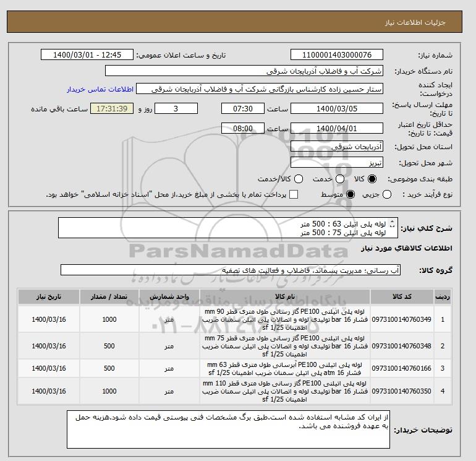Click need date 1400/03/16 in row 1
The width and height of the screenshot is (476, 461).
coord(49,319)
